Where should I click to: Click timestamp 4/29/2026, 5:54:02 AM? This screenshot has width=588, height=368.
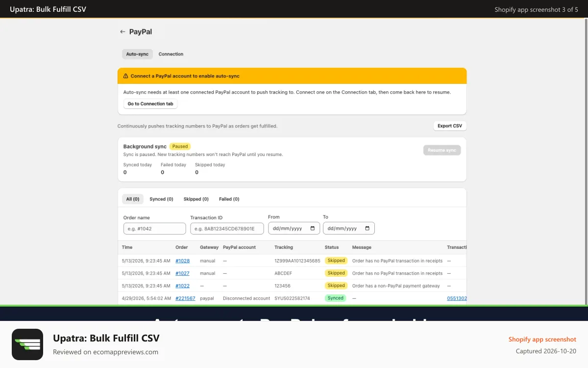click(147, 298)
